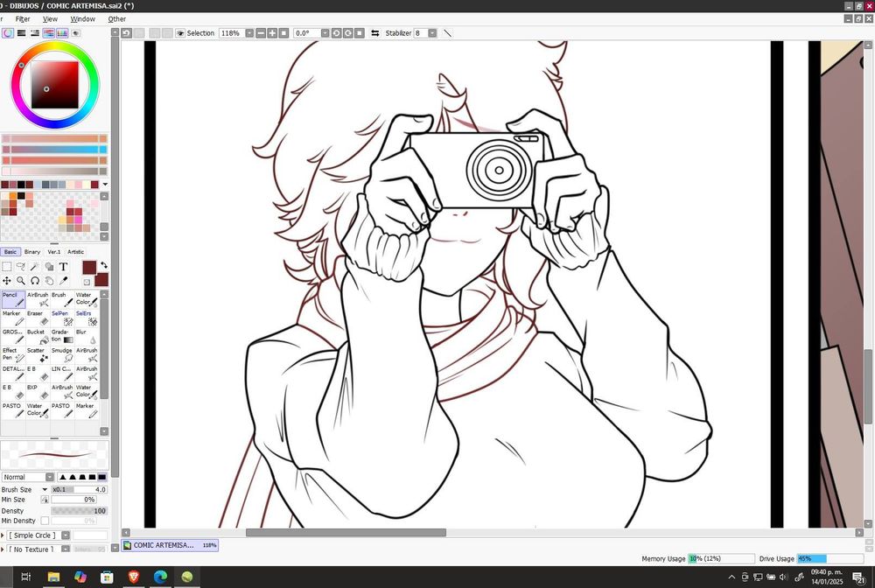Choose the SelErs selection eraser

click(x=87, y=318)
